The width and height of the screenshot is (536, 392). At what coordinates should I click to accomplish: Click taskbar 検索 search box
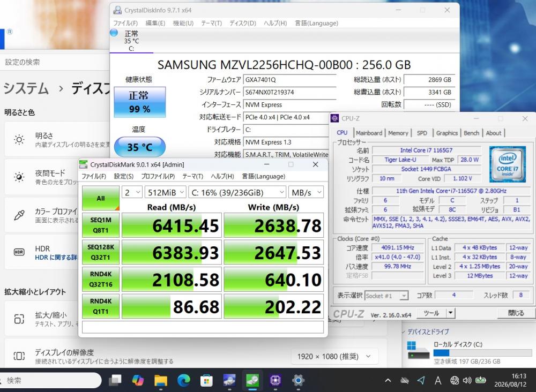pos(50,380)
